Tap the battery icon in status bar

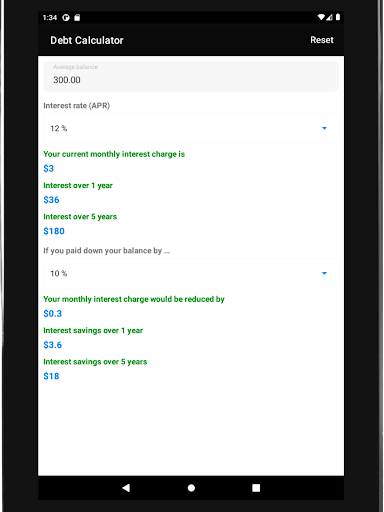[338, 17]
